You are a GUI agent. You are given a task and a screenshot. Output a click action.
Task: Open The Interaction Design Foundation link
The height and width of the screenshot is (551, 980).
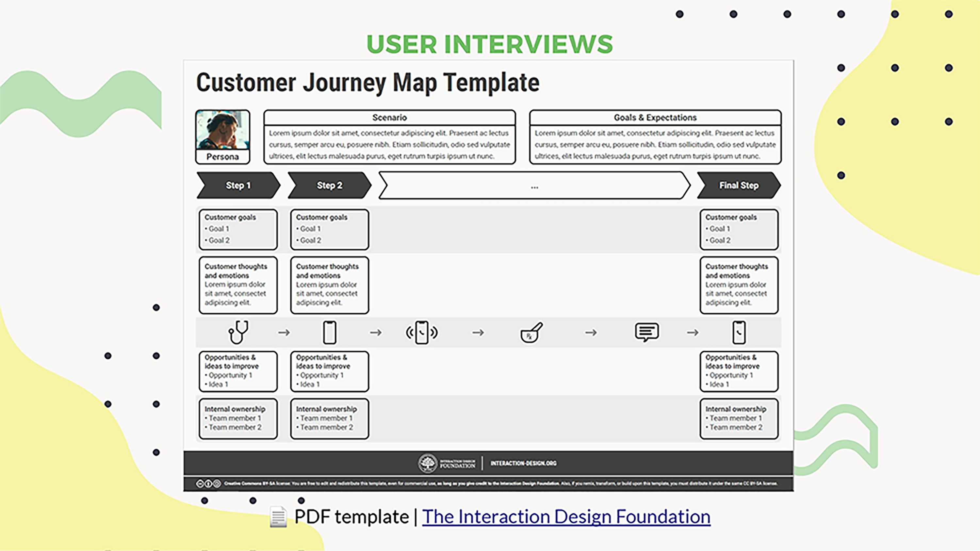[x=566, y=516]
